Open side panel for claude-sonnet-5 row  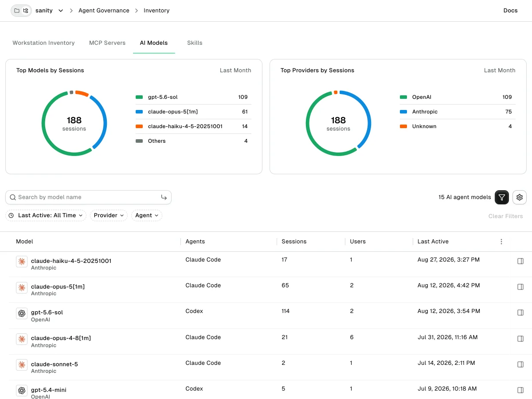pos(521,364)
